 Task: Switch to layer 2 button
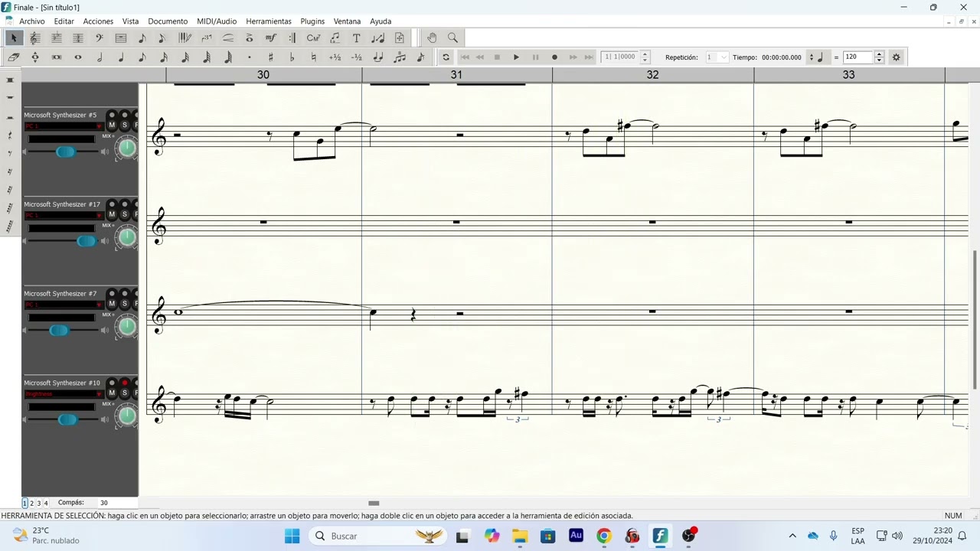pos(31,503)
